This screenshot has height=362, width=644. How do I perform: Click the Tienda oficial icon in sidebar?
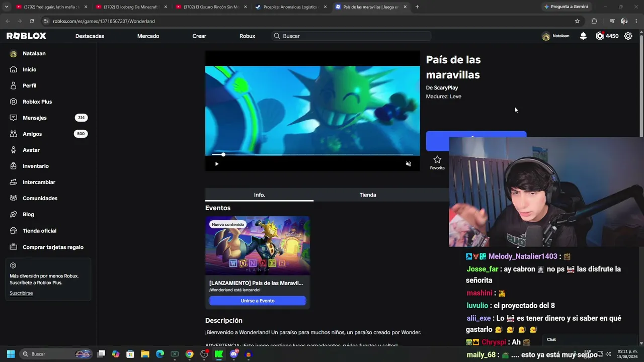(x=14, y=231)
